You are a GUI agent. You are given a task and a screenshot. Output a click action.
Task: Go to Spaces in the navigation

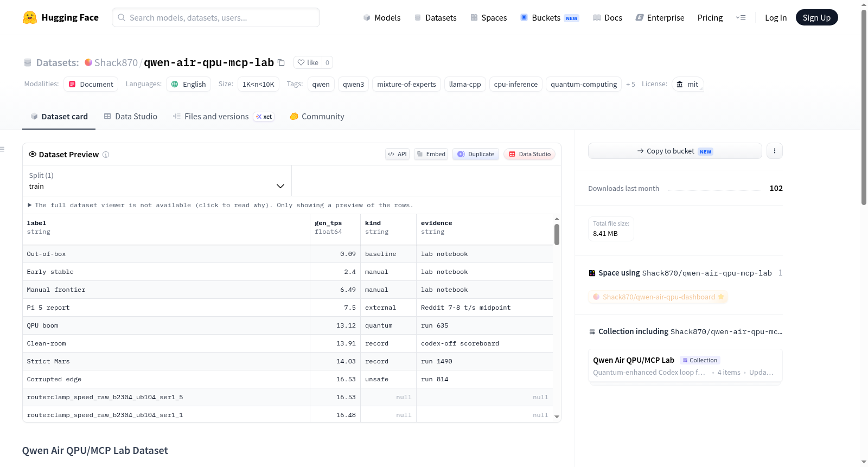point(489,18)
